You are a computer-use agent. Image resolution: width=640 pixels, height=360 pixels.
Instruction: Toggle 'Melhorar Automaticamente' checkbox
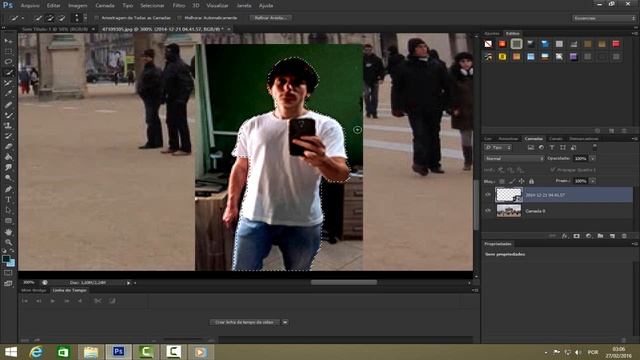pos(180,18)
